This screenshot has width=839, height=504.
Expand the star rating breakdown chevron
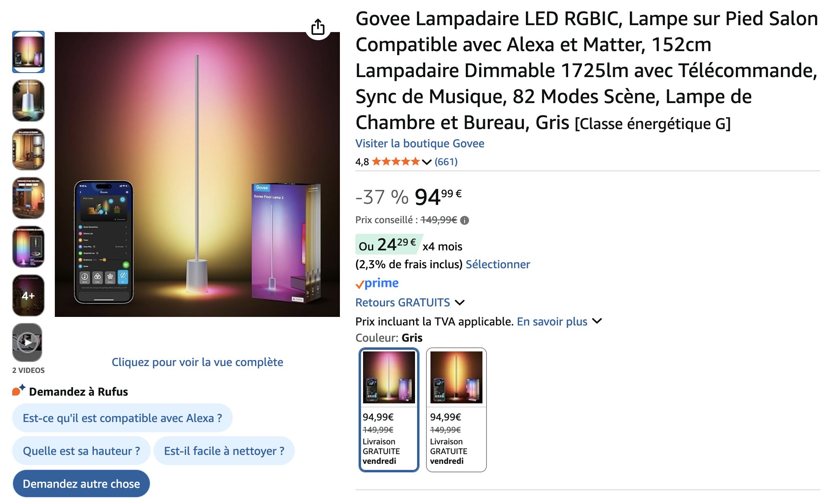point(426,162)
